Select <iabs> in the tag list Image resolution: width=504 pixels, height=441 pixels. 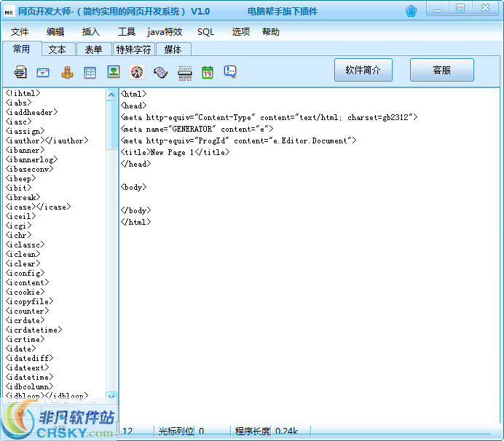point(19,103)
